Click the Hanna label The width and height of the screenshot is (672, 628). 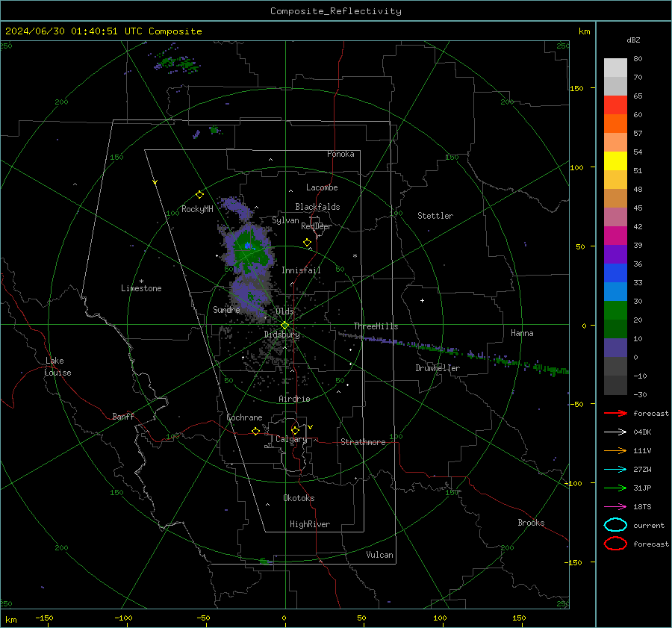point(522,333)
